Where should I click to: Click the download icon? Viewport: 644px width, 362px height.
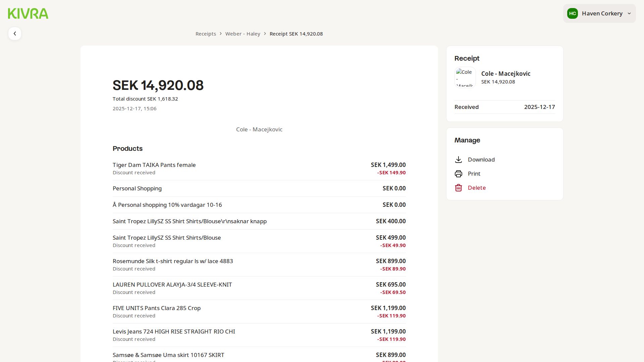[459, 160]
